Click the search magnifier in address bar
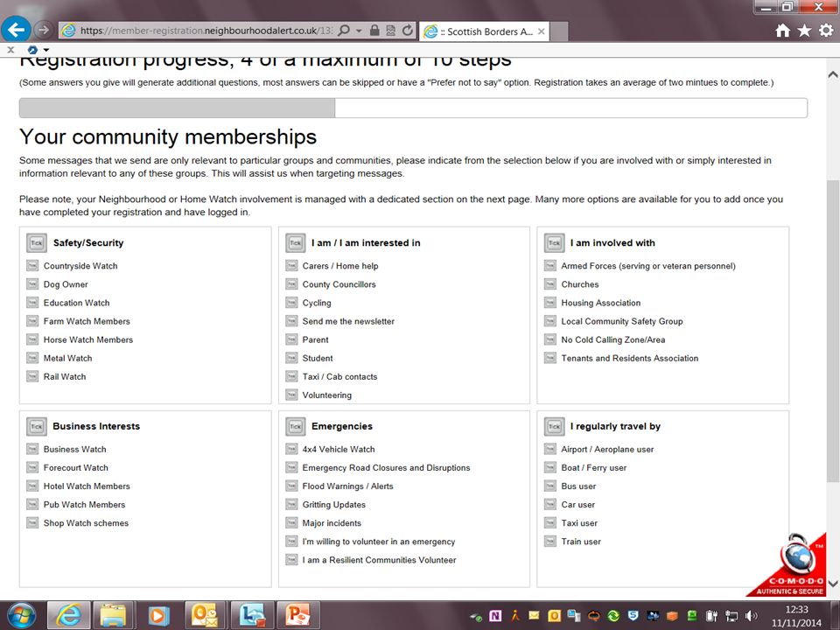840x630 pixels. click(344, 31)
